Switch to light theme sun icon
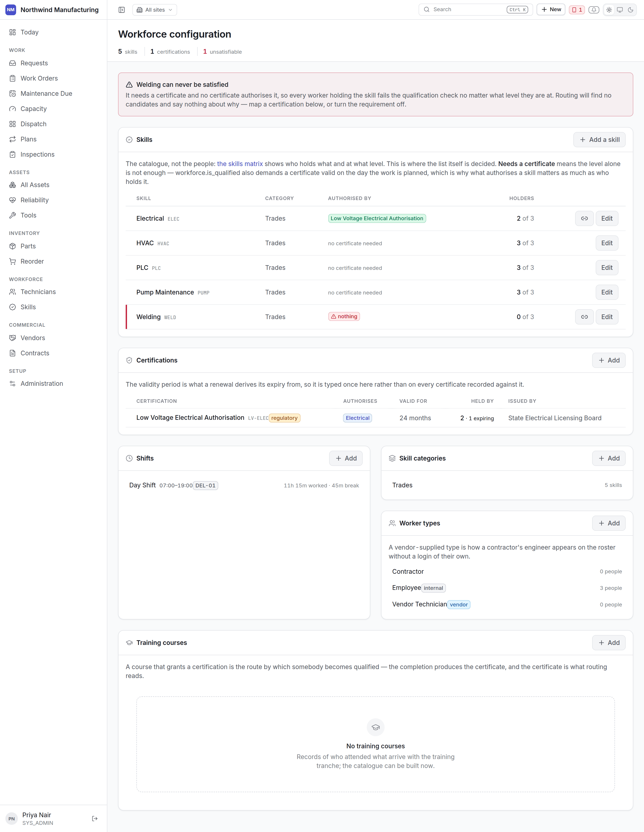The width and height of the screenshot is (644, 832). [609, 10]
